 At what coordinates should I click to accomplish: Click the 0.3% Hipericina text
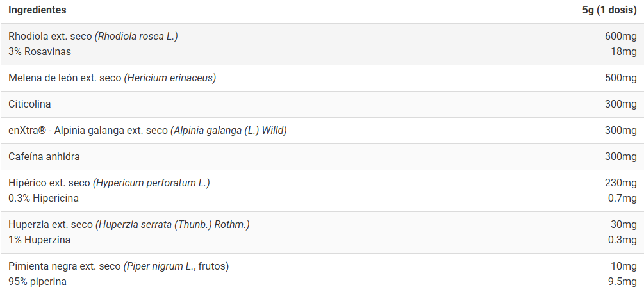(44, 198)
